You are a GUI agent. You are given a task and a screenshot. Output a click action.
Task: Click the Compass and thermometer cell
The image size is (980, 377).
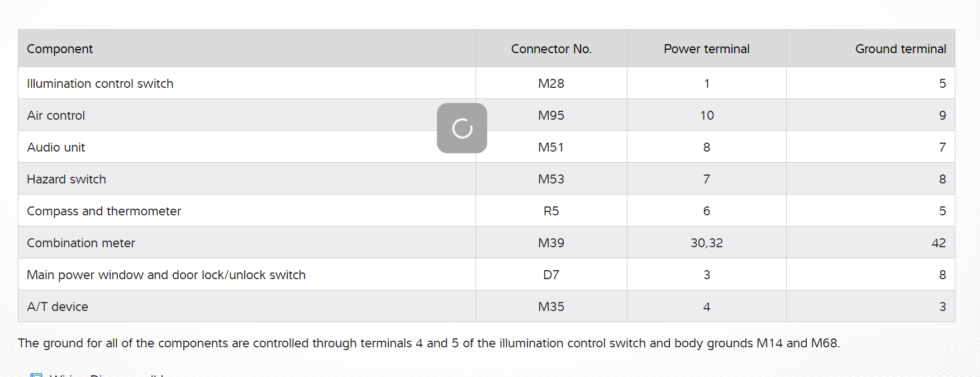pyautogui.click(x=104, y=211)
